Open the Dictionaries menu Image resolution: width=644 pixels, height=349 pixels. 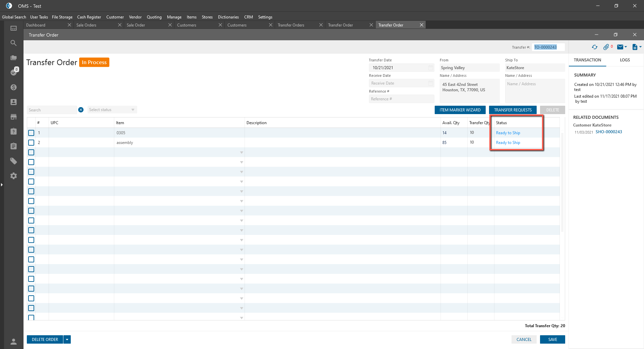(228, 17)
